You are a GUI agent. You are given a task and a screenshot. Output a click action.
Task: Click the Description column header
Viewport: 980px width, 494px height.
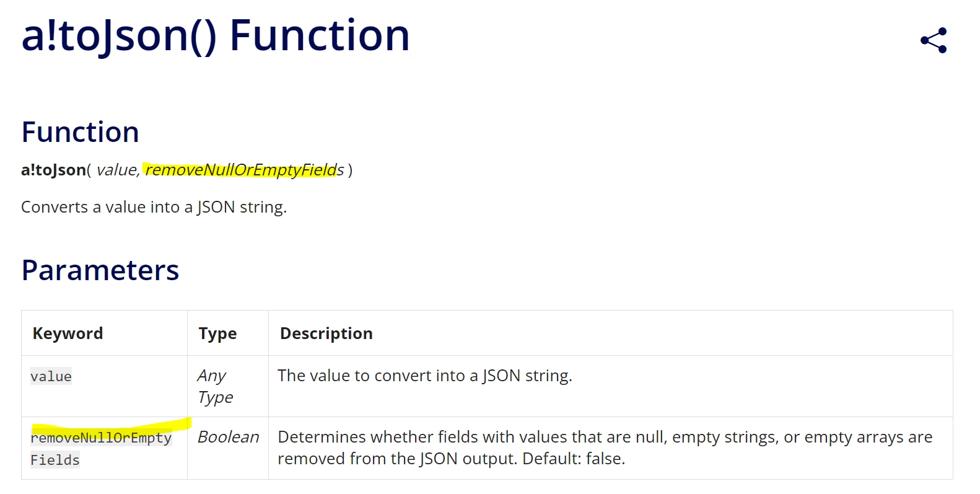click(x=326, y=333)
